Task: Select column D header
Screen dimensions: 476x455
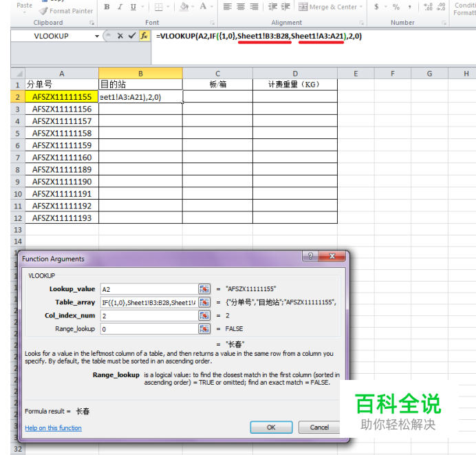Action: click(x=295, y=74)
